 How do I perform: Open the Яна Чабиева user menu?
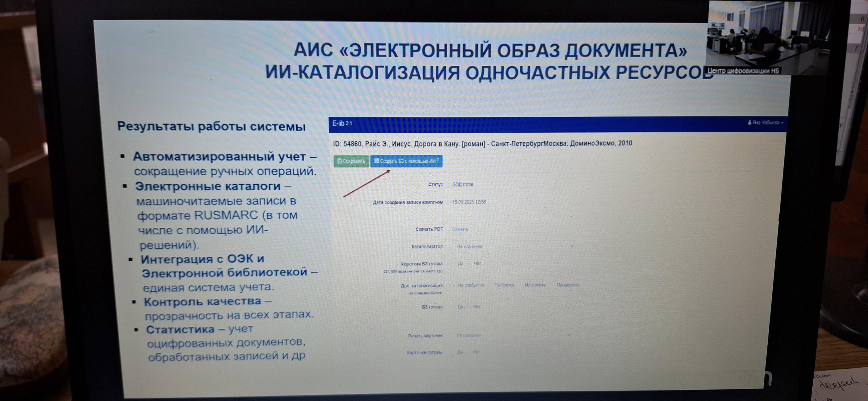(x=766, y=123)
